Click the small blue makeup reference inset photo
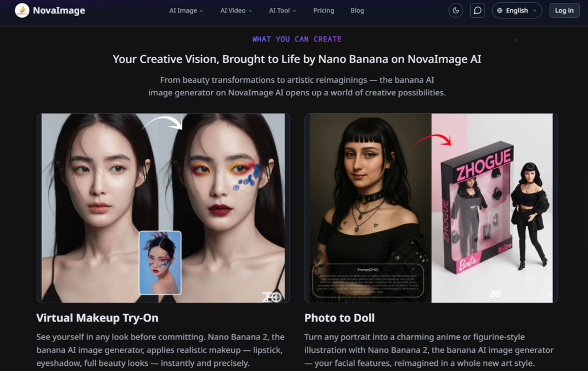This screenshot has width=588, height=371. coord(160,262)
